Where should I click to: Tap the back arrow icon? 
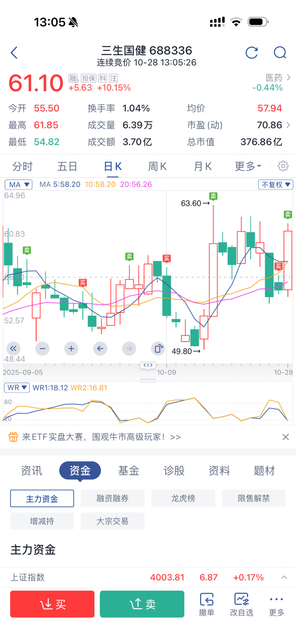point(14,52)
